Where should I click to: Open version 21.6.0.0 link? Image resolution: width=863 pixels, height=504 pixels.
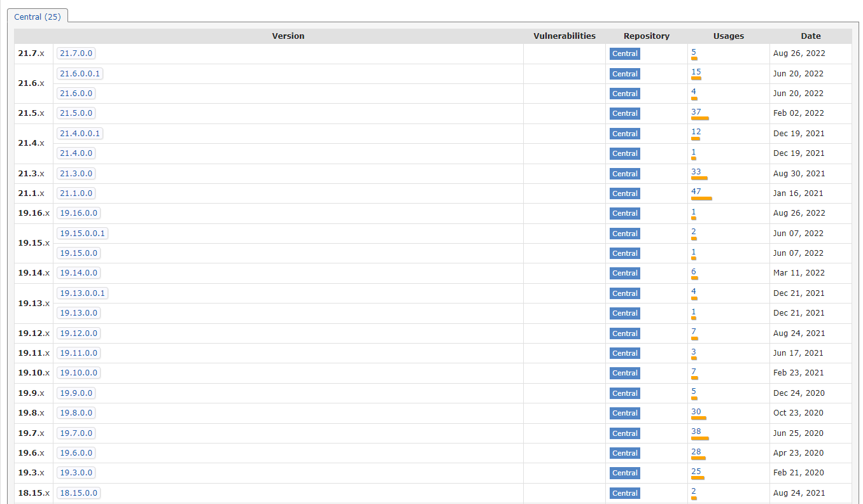(76, 94)
